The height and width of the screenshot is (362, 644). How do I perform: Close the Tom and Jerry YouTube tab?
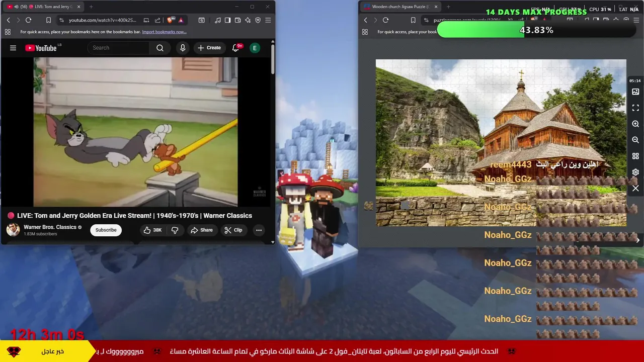[x=78, y=7]
